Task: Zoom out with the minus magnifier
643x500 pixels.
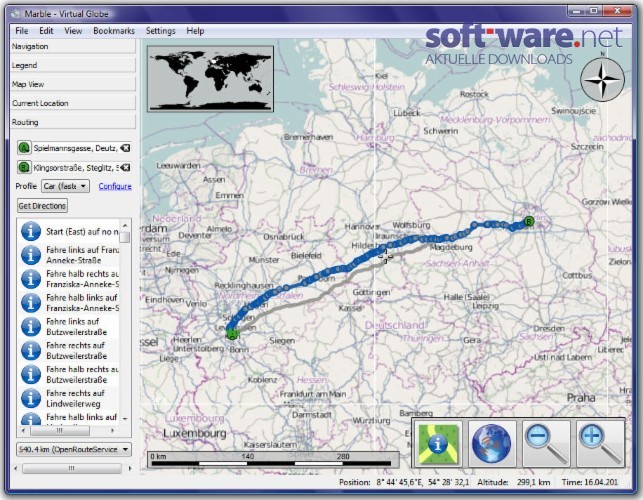Action: (x=546, y=444)
